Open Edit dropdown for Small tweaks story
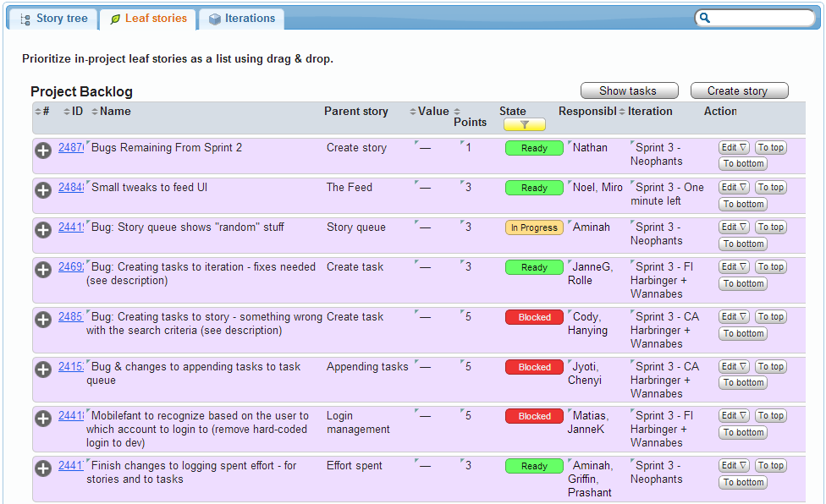The width and height of the screenshot is (826, 504). coord(734,187)
